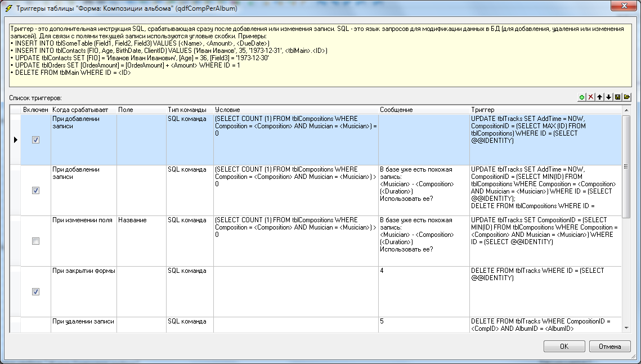Click the red X delete trigger icon
The width and height of the screenshot is (641, 364).
[590, 97]
